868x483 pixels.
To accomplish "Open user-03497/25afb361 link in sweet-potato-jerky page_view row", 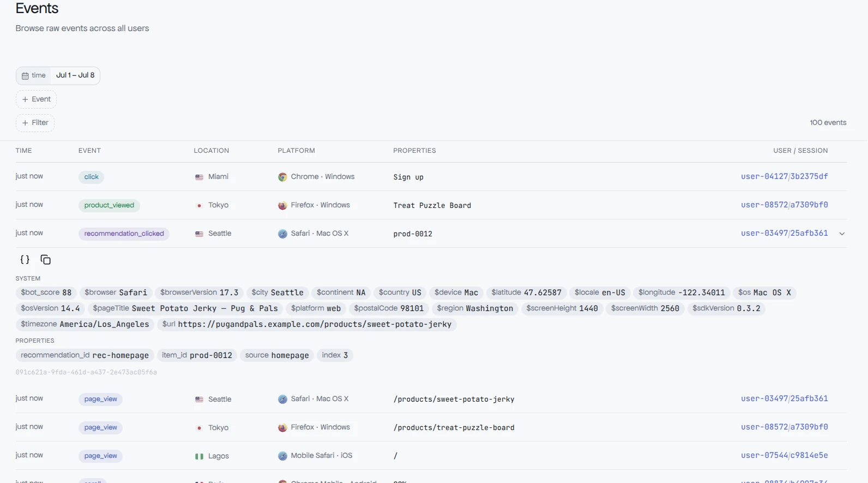I will pos(784,398).
